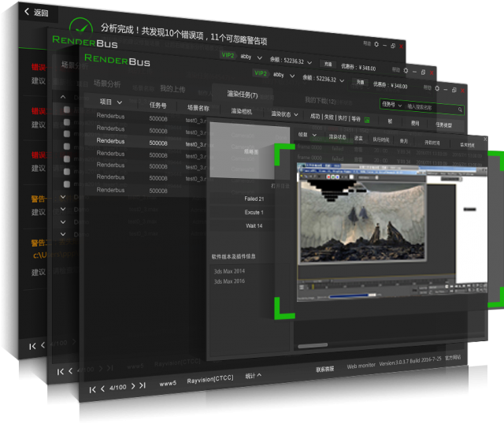Click the 'Failed 21' statistic

[x=254, y=199]
